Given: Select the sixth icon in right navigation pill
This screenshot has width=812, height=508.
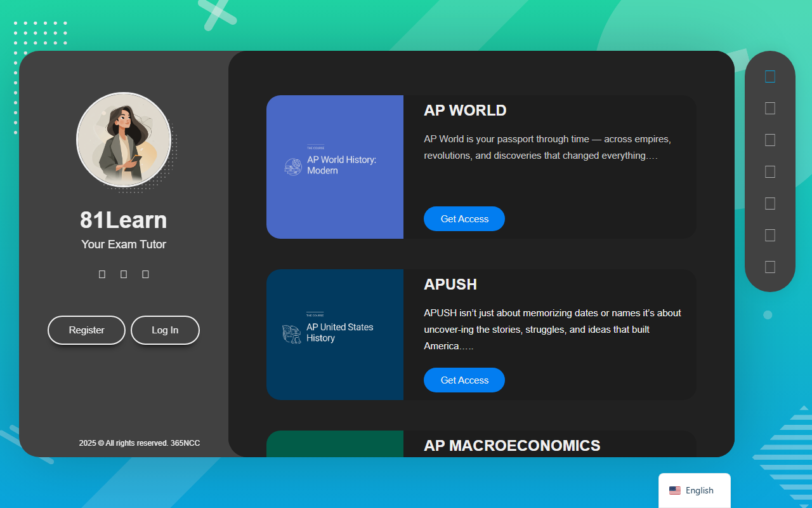Looking at the screenshot, I should 770,236.
